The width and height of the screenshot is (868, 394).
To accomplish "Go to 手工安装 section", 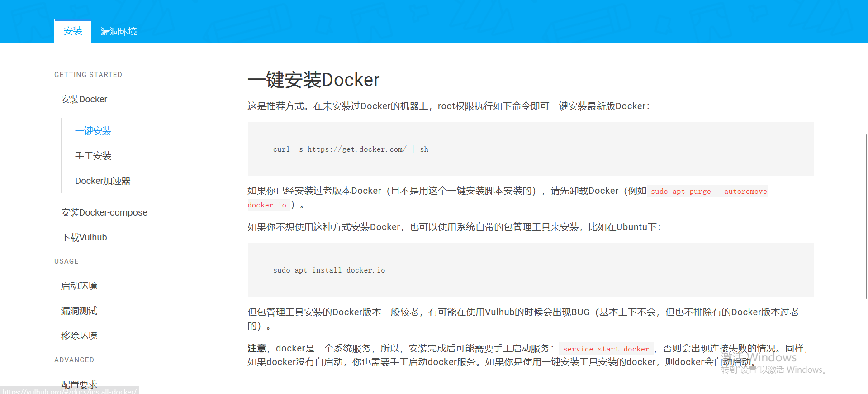I will point(93,156).
